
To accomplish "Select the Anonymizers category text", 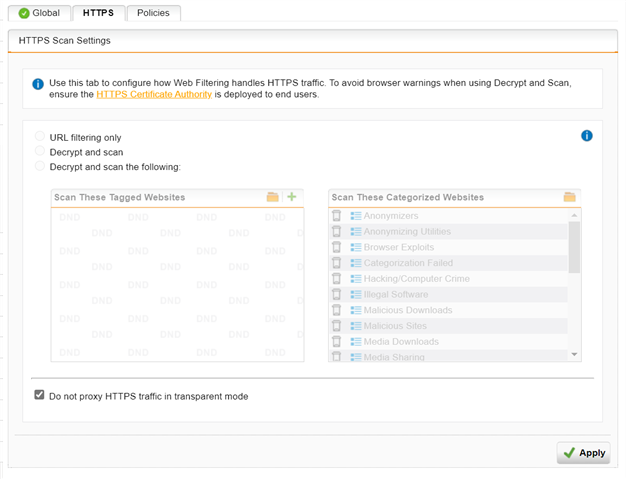I will [391, 216].
